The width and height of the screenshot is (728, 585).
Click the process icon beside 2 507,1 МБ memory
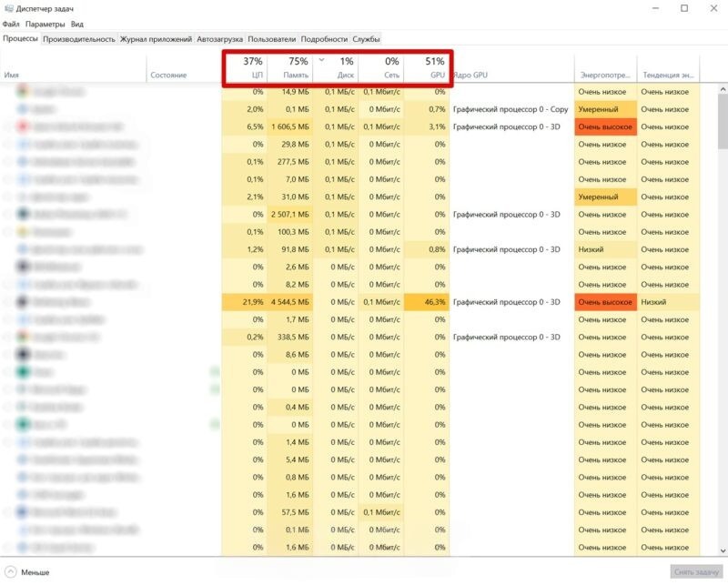24,215
